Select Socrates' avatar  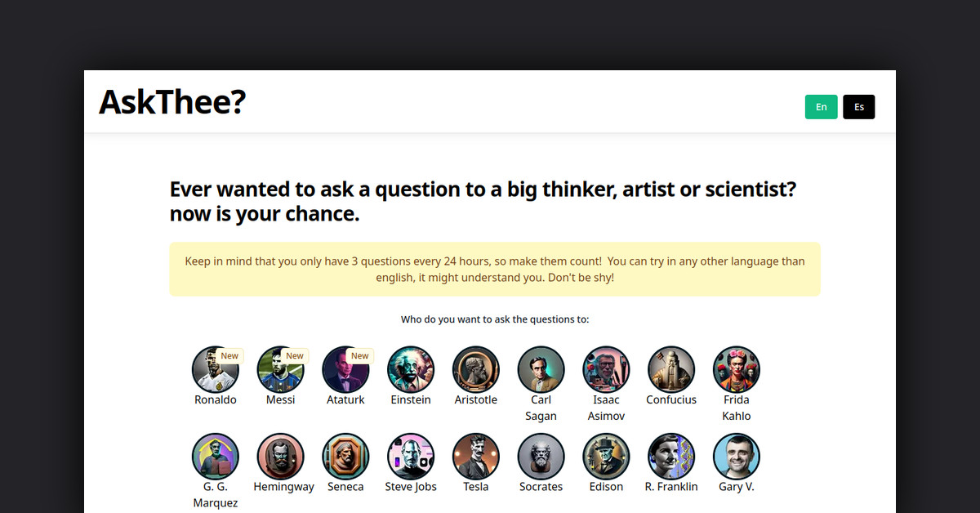click(541, 456)
